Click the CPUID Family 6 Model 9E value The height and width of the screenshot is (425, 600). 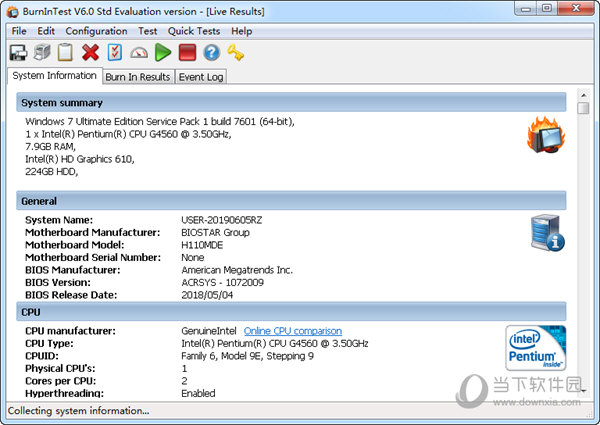tap(247, 356)
